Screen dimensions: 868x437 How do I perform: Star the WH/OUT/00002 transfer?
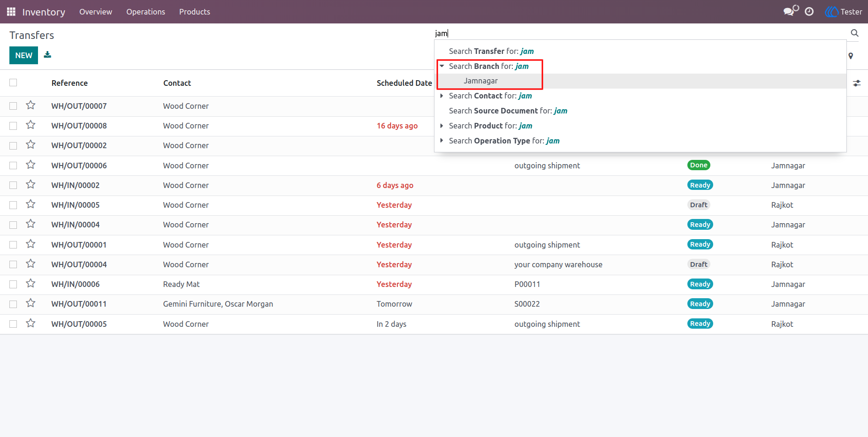(x=31, y=145)
